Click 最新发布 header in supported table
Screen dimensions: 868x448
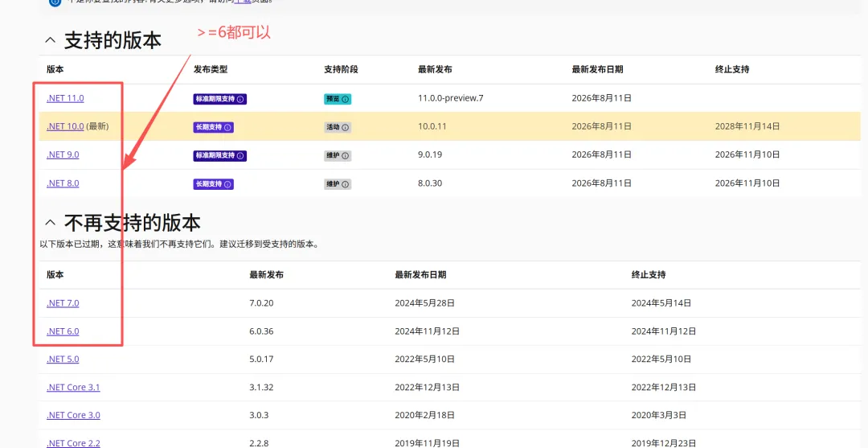(x=435, y=70)
